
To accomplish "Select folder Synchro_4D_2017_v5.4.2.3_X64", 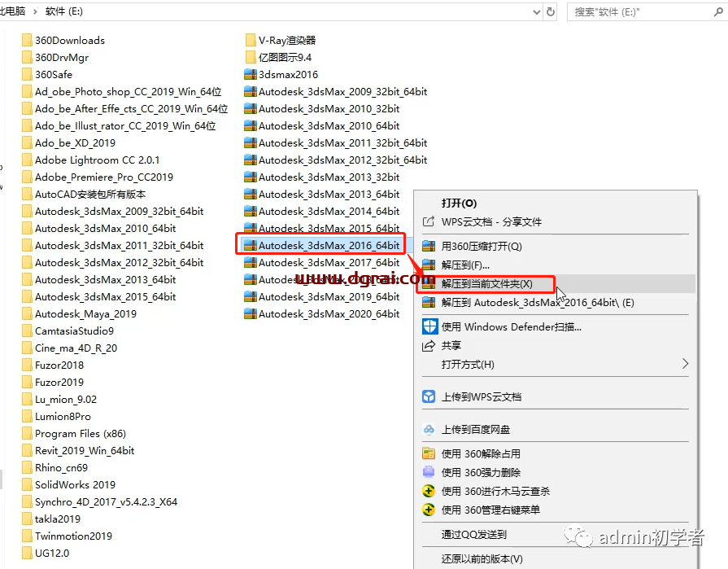I will pyautogui.click(x=107, y=502).
